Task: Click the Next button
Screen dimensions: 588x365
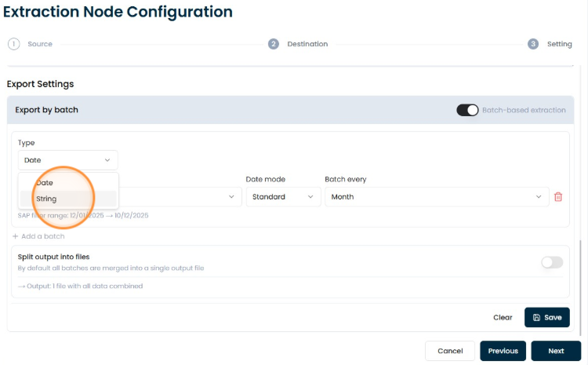Action: click(556, 351)
